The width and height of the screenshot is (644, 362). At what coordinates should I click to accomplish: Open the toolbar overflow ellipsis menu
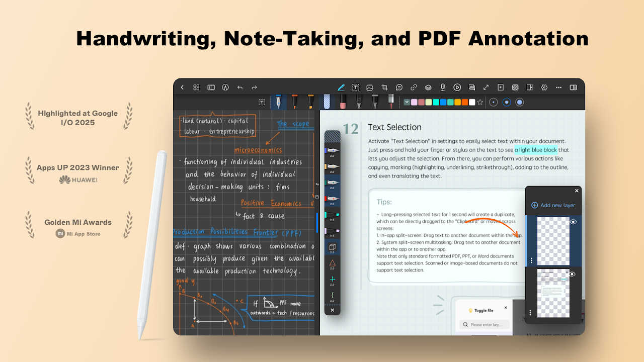558,87
